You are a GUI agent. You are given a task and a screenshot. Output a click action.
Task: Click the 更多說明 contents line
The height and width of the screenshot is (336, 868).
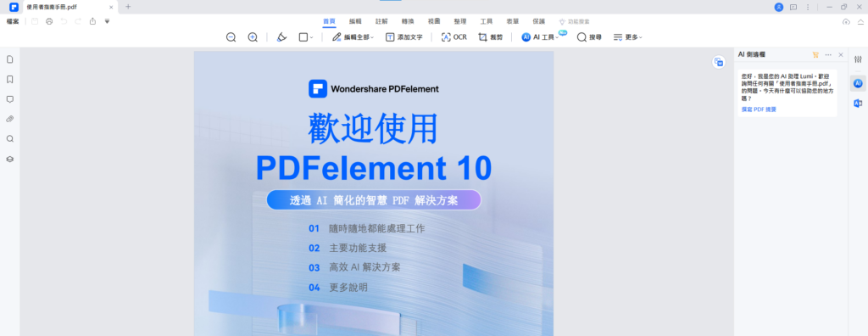[x=348, y=287]
